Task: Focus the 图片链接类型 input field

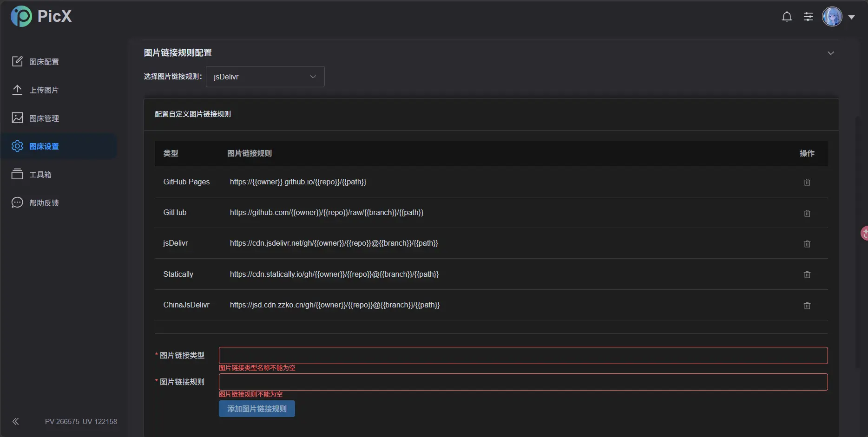Action: click(523, 355)
